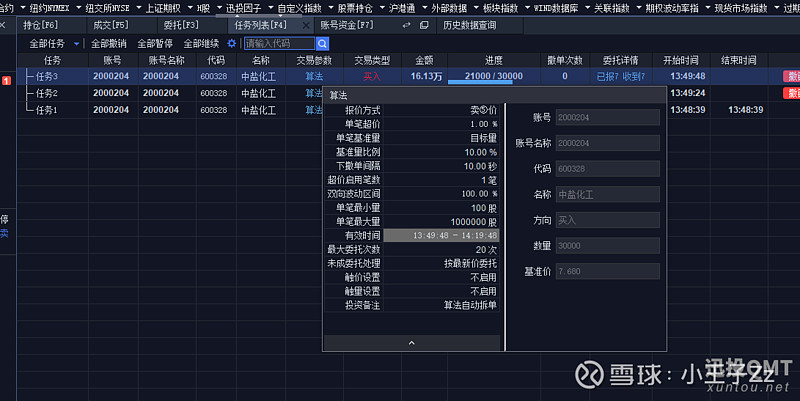
Task: Click the 账号名称 field showing 2000204
Action: [x=608, y=143]
